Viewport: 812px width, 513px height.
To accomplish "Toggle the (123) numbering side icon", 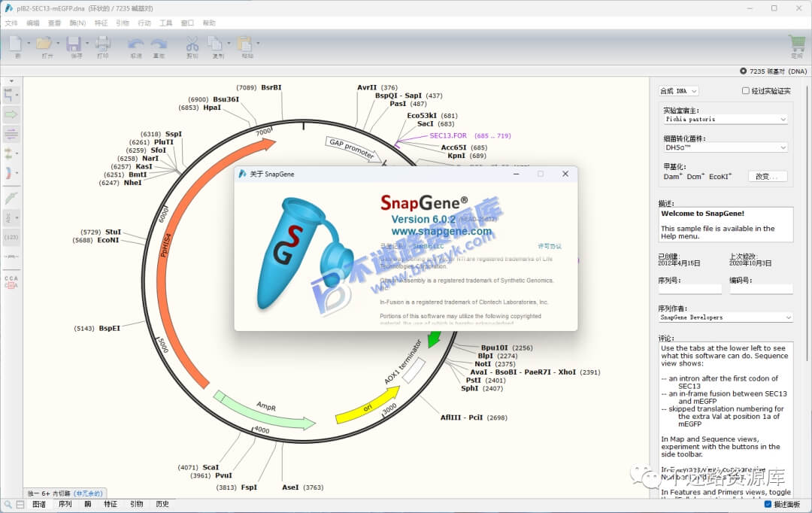I will (11, 238).
